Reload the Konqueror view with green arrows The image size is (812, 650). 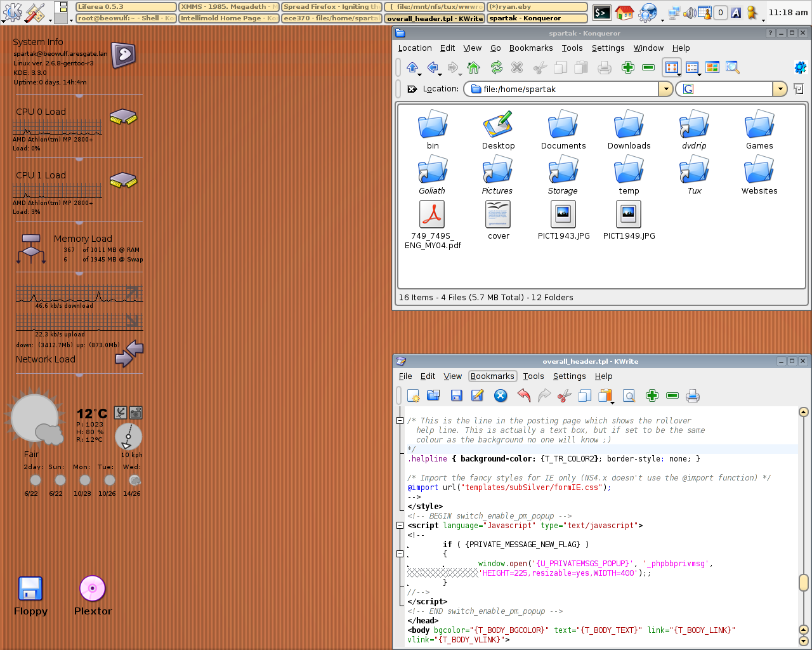pos(496,67)
